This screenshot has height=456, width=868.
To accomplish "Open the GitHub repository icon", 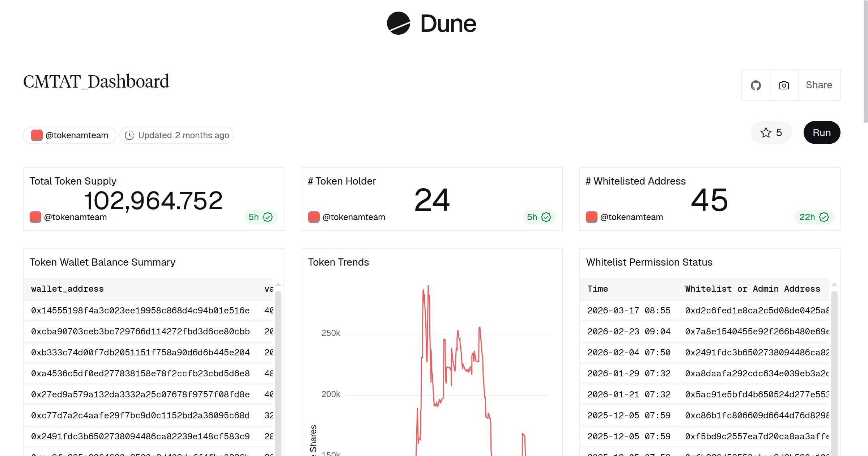I will coord(756,85).
